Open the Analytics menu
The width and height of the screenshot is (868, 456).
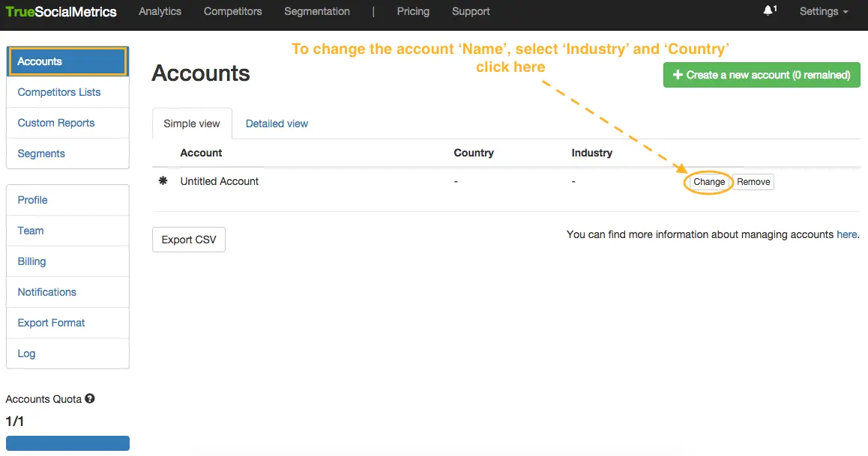pos(160,11)
